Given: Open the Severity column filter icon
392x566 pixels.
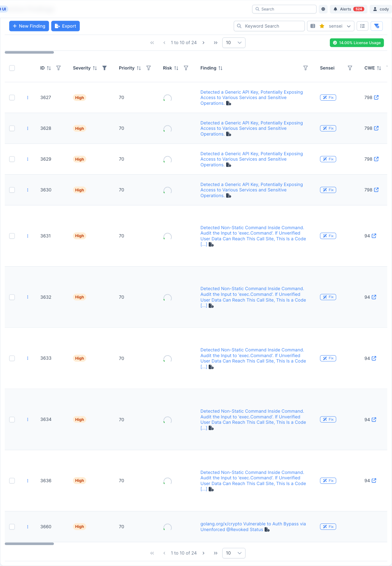Looking at the screenshot, I should (104, 68).
